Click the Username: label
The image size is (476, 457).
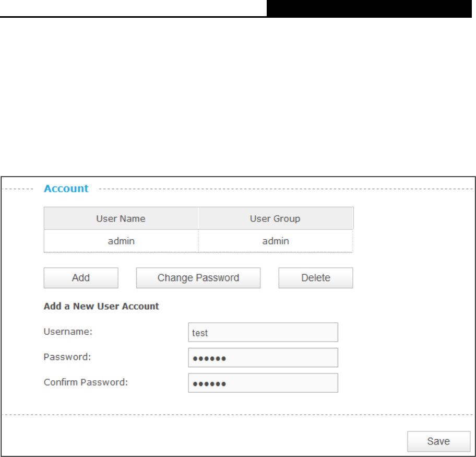[68, 332]
